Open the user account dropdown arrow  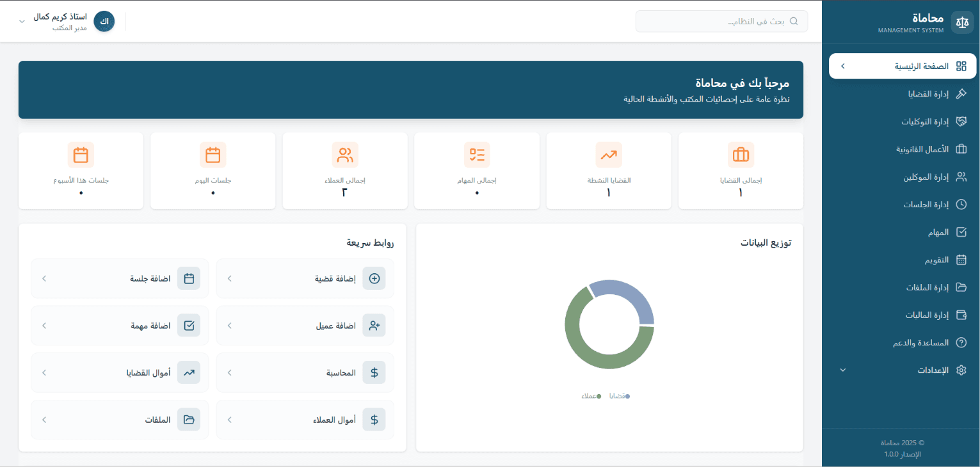pos(22,21)
